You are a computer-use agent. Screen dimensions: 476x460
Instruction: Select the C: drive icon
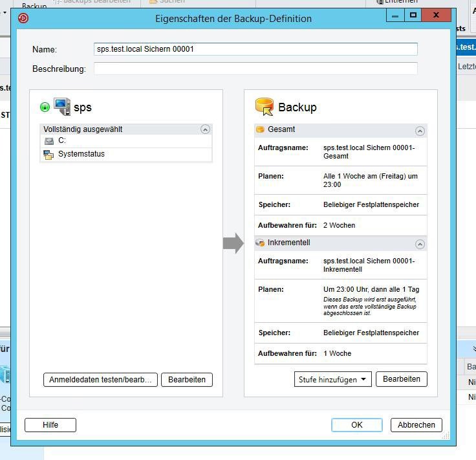[x=49, y=140]
